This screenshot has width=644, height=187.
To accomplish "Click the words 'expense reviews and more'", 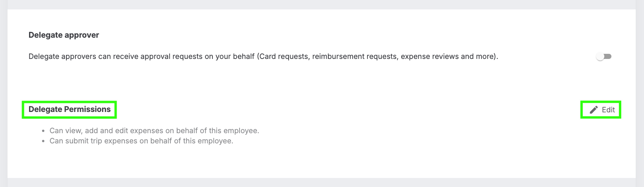I will tap(447, 56).
